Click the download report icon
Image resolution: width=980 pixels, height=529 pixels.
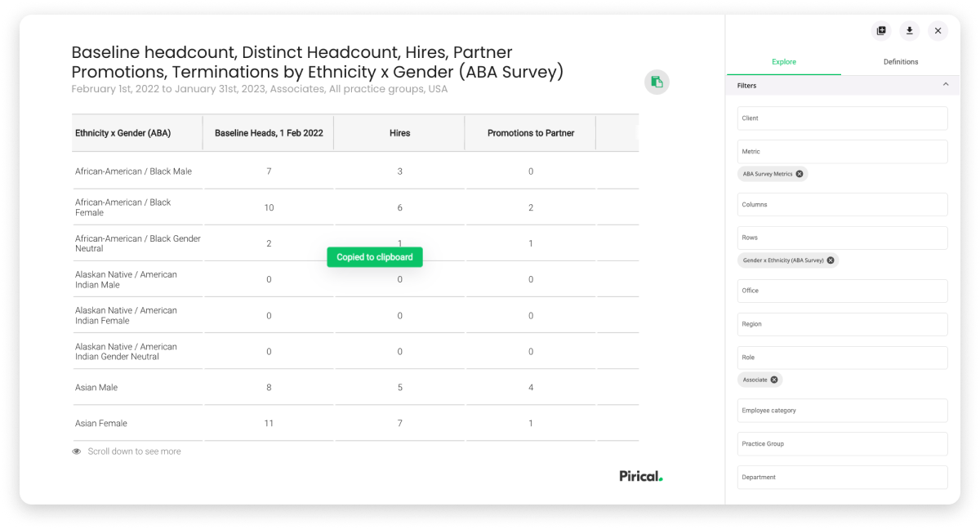pyautogui.click(x=909, y=30)
